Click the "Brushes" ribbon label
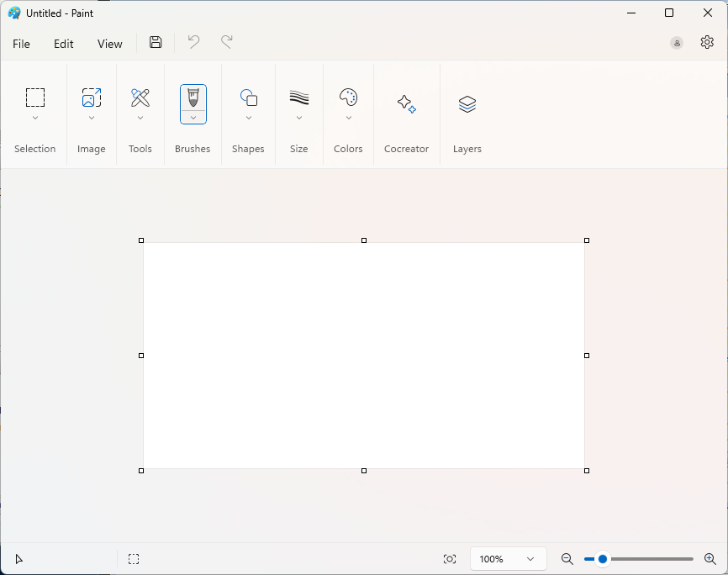The width and height of the screenshot is (728, 575). [x=193, y=149]
